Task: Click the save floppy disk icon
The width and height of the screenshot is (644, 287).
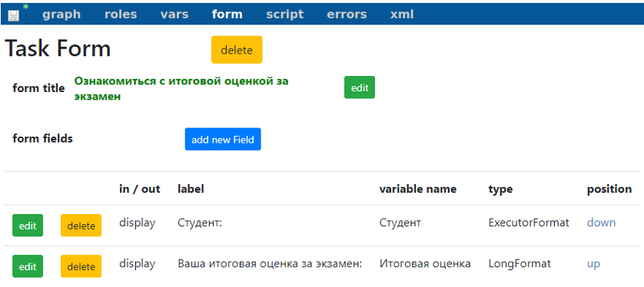Action: click(x=14, y=15)
